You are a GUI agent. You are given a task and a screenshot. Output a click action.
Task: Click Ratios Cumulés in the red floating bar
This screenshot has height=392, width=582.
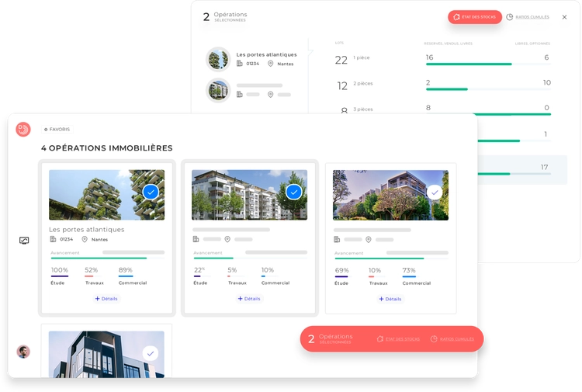pyautogui.click(x=452, y=339)
